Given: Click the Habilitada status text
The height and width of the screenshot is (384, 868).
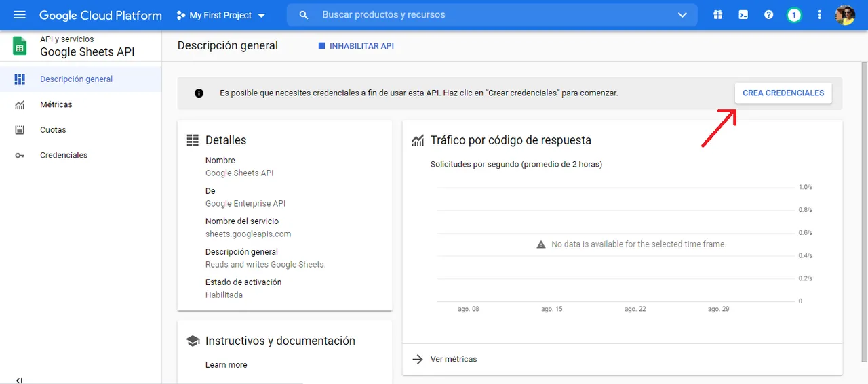Looking at the screenshot, I should tap(224, 295).
